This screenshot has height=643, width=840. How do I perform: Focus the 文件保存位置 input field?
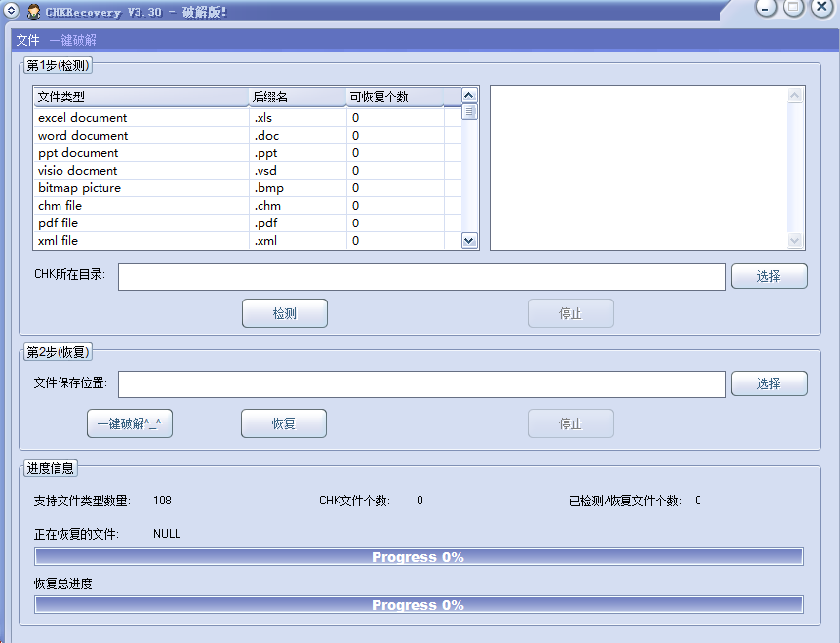pos(421,384)
